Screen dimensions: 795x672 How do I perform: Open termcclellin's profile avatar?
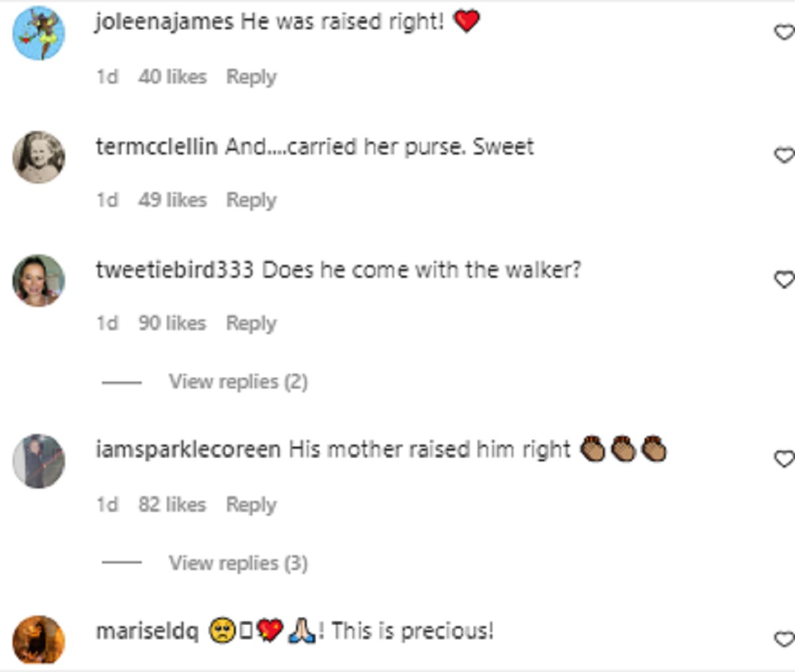tap(39, 157)
